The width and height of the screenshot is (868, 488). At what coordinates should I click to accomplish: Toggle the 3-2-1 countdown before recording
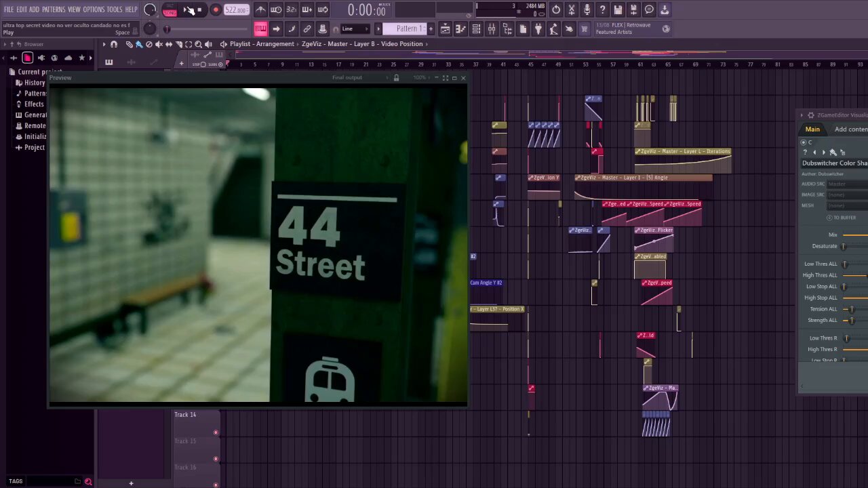point(292,9)
